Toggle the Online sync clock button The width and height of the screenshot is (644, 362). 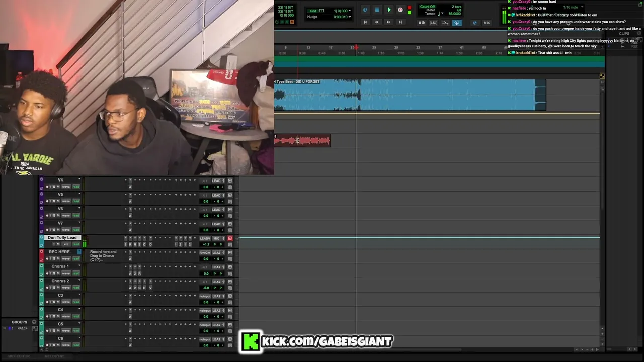click(x=365, y=10)
